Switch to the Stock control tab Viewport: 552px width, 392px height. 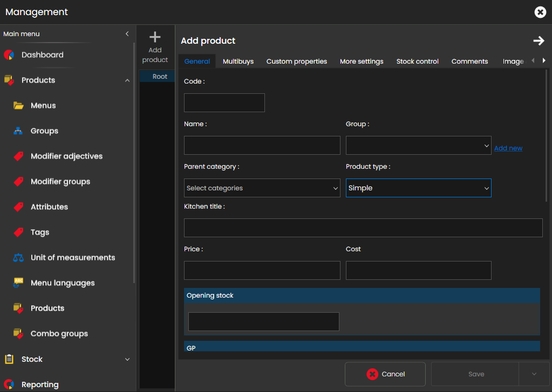(x=417, y=61)
